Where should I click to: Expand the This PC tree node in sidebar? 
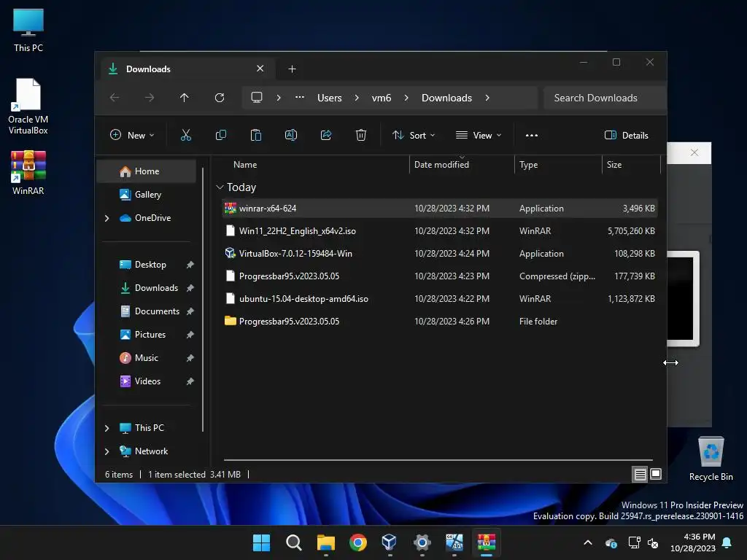point(107,428)
